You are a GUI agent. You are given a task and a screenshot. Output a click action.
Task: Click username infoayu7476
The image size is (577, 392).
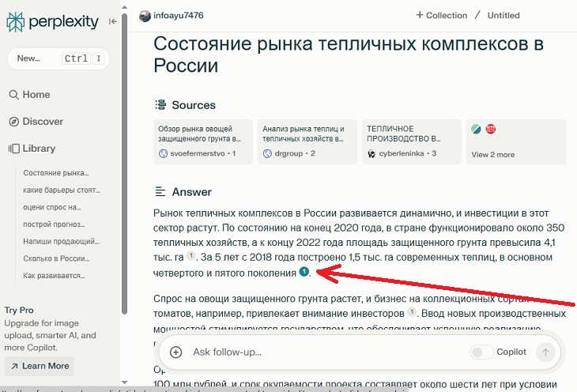click(x=179, y=16)
